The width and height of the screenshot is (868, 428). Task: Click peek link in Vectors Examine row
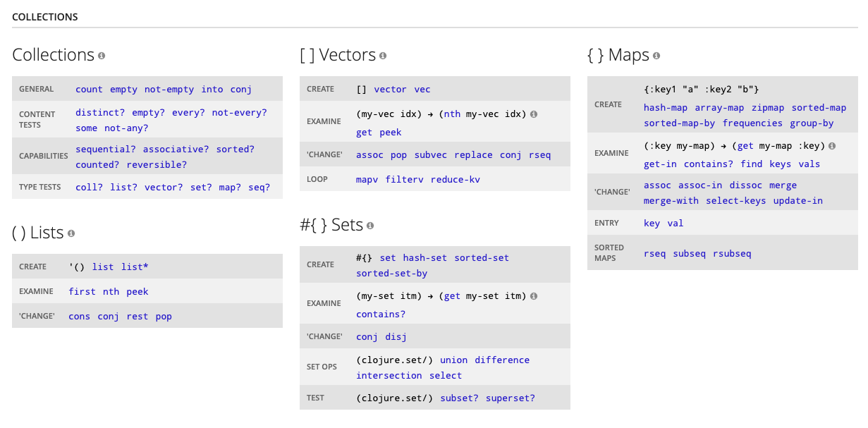click(391, 133)
